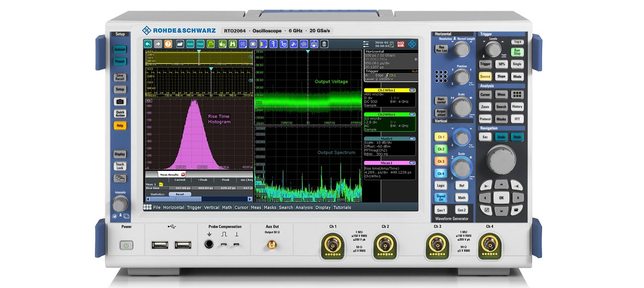Push the jump-to-start key left of up arrow
644x288 pixels.
[487, 186]
